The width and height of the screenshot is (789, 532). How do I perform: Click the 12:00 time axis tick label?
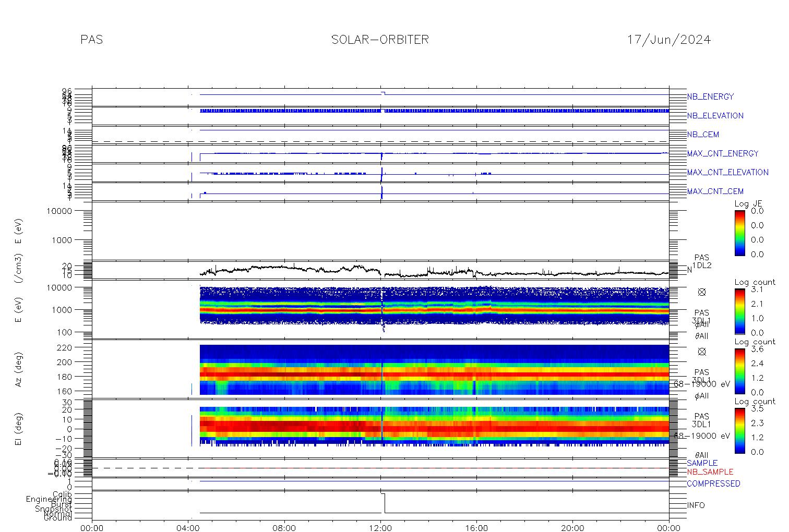pos(380,528)
